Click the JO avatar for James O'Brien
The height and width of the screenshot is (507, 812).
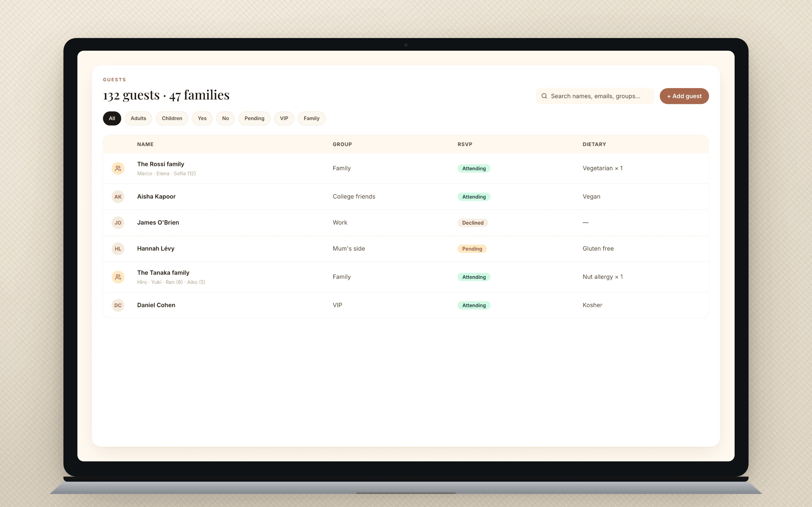click(118, 223)
